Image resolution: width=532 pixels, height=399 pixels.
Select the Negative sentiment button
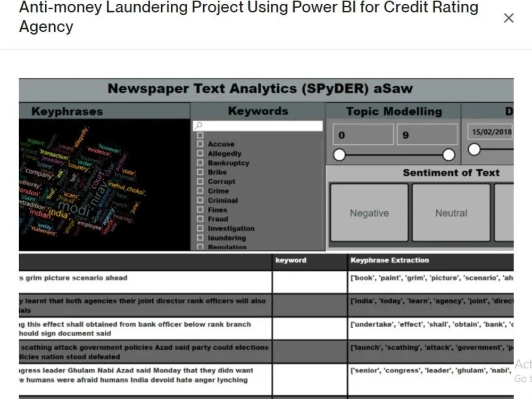(369, 213)
